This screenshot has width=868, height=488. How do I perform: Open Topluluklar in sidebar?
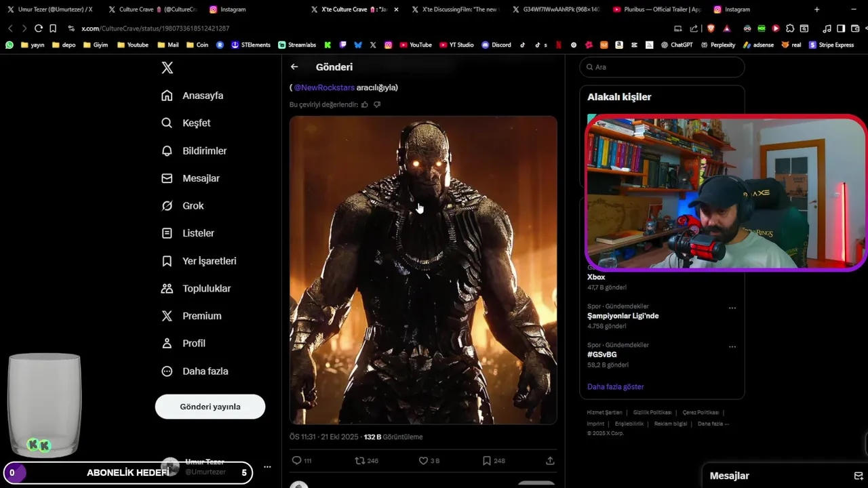[x=196, y=288]
